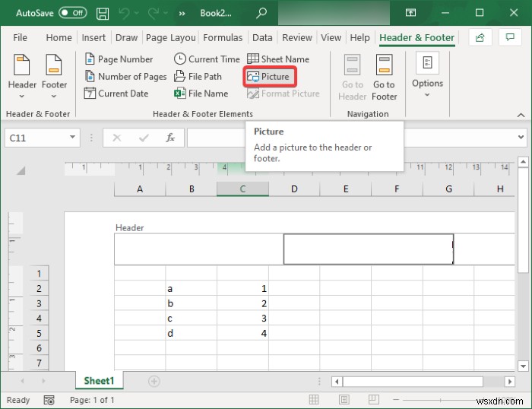This screenshot has height=409, width=532.
Task: Click cell containing 'c'
Action: coord(191,318)
